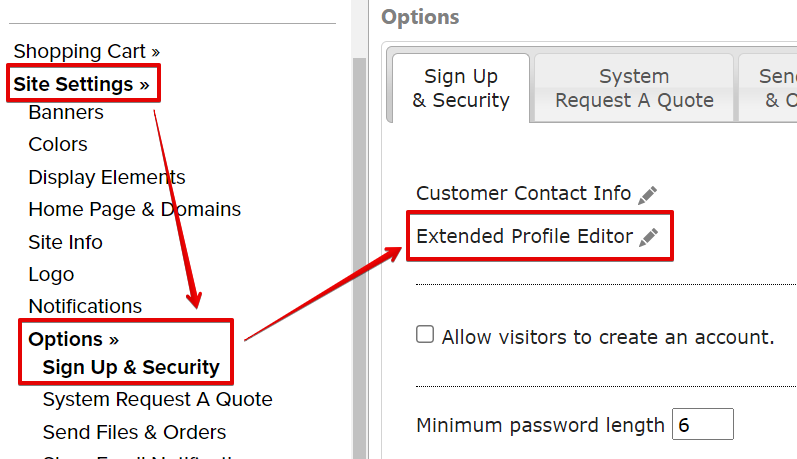Enable Allow visitors to create an account

tap(425, 334)
